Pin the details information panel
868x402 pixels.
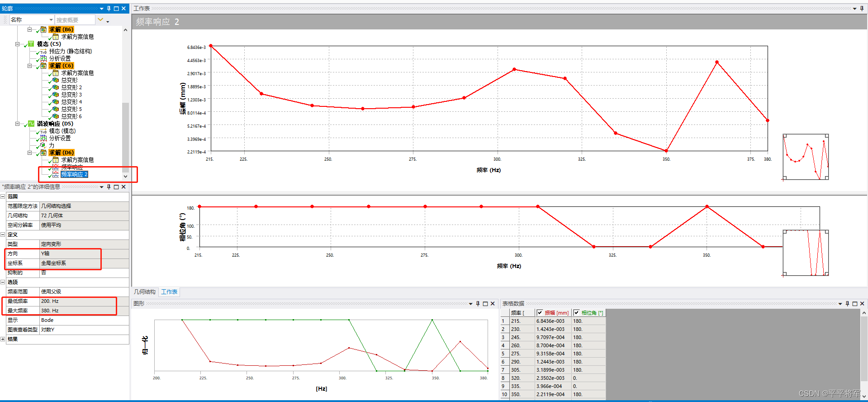(x=109, y=187)
